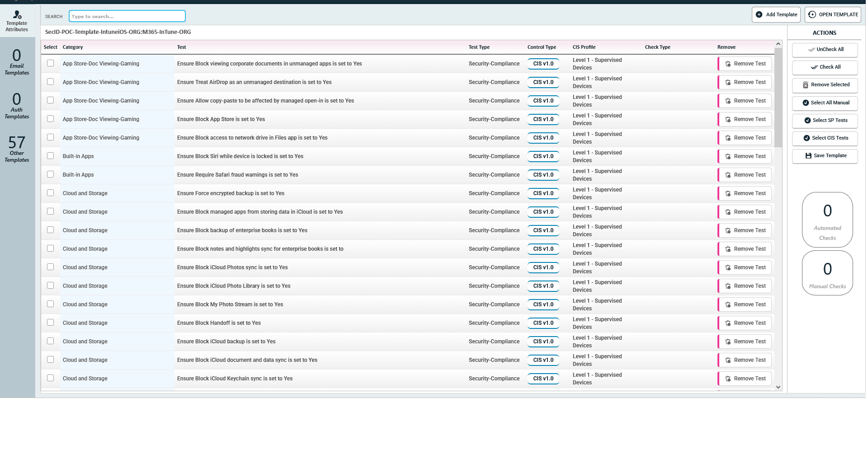Click the Select All Manual button
Image resolution: width=868 pixels, height=468 pixels.
pyautogui.click(x=825, y=103)
